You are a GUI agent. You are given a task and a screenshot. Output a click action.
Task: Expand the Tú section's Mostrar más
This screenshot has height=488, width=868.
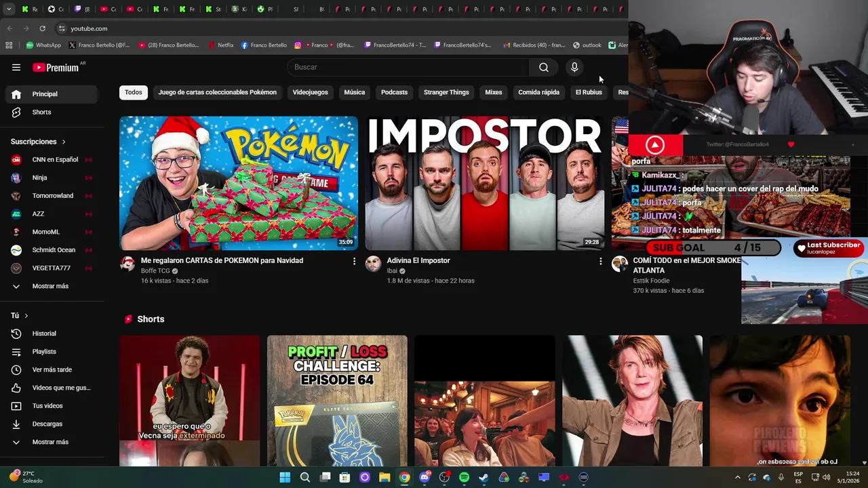pyautogui.click(x=53, y=442)
